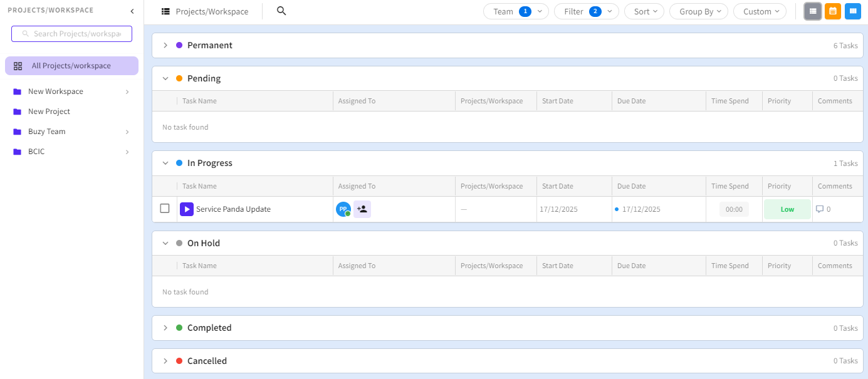Viewport: 868px width, 379px height.
Task: Open New Workspace in sidebar
Action: tap(56, 91)
